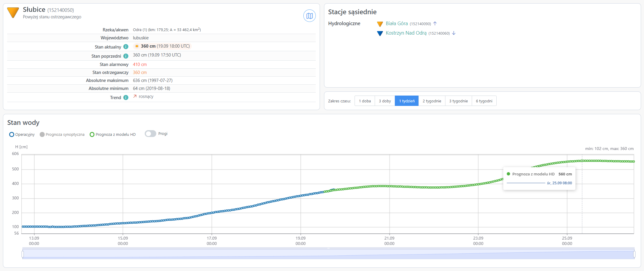The width and height of the screenshot is (644, 271).
Task: Toggle Operacyjny series in chart legend
Action: [22, 135]
